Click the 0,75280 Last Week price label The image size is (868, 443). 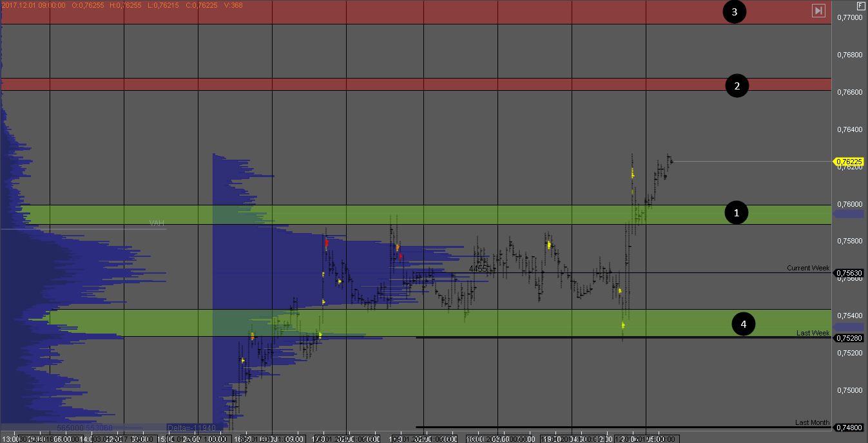point(849,338)
